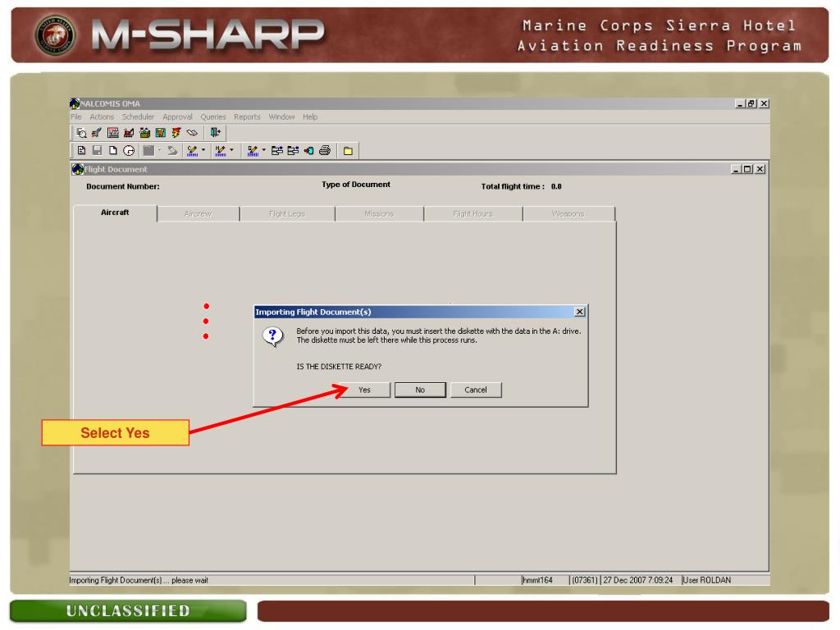The image size is (840, 630).
Task: Cancel the Importing Flight Document dialog
Action: point(476,390)
